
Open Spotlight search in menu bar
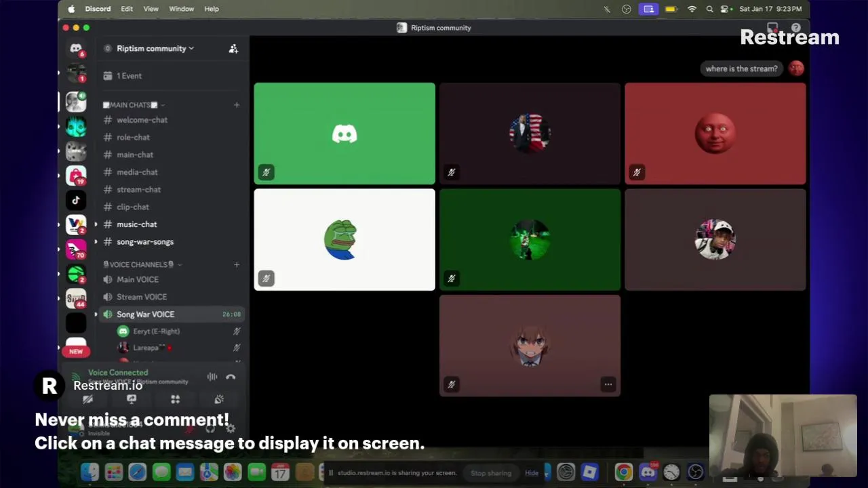coord(709,9)
